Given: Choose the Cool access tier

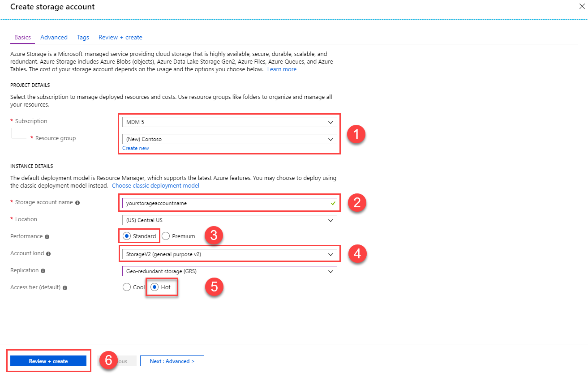Looking at the screenshot, I should 127,287.
